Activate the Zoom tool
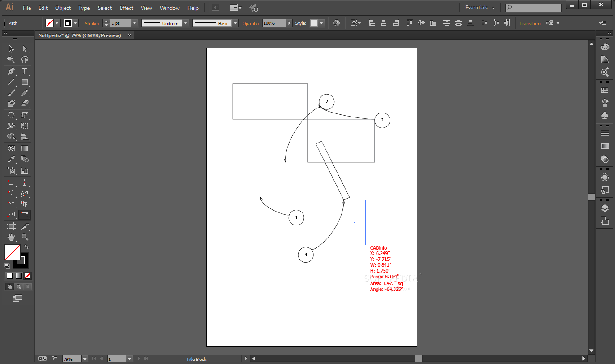 [x=25, y=238]
